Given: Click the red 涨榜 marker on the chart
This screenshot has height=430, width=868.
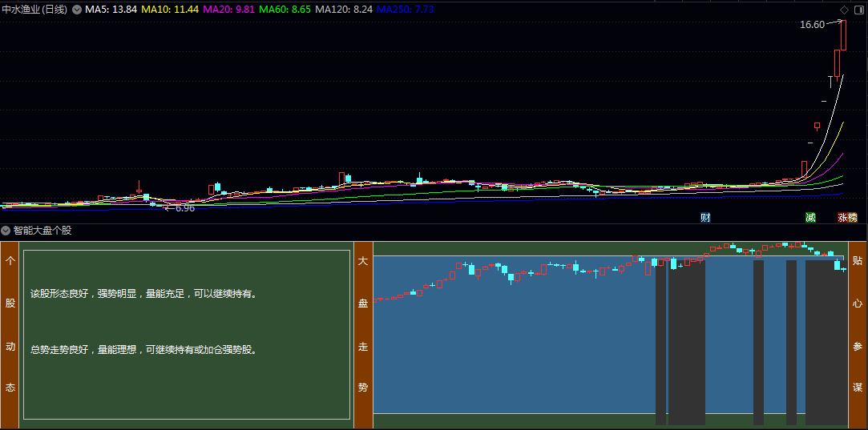Looking at the screenshot, I should (x=847, y=218).
